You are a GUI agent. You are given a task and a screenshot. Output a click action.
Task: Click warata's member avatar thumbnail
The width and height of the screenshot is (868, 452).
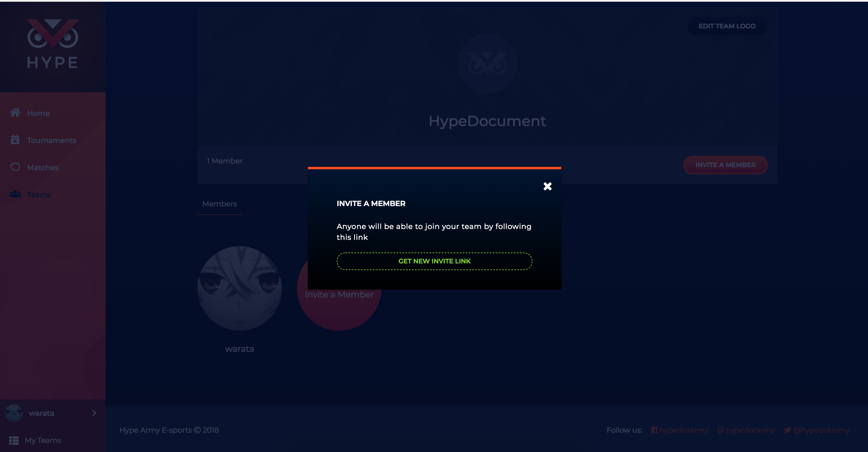point(239,288)
